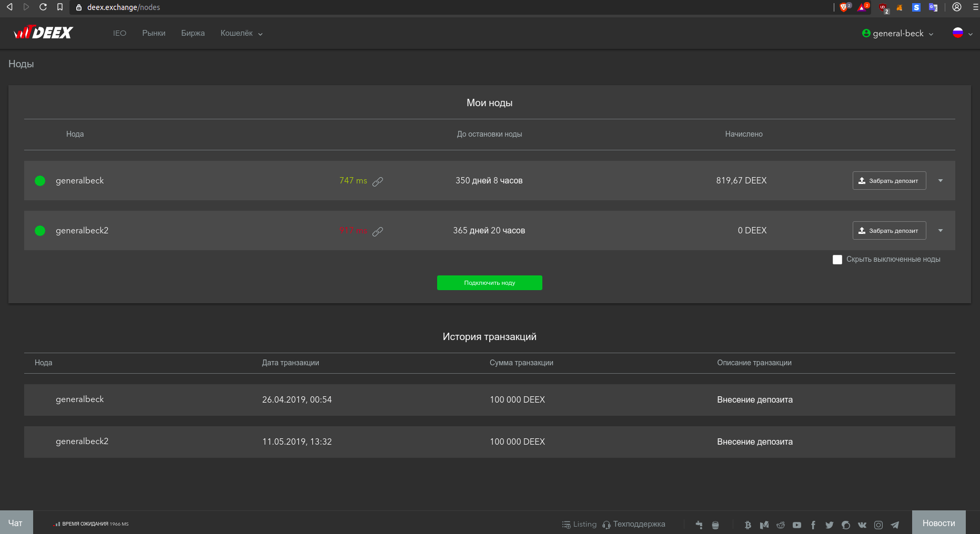Click the Дата транзакции column header
980x534 pixels.
(290, 363)
